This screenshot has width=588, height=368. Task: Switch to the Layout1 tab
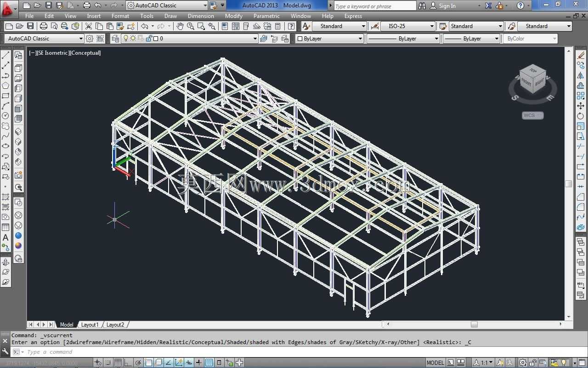(x=90, y=325)
